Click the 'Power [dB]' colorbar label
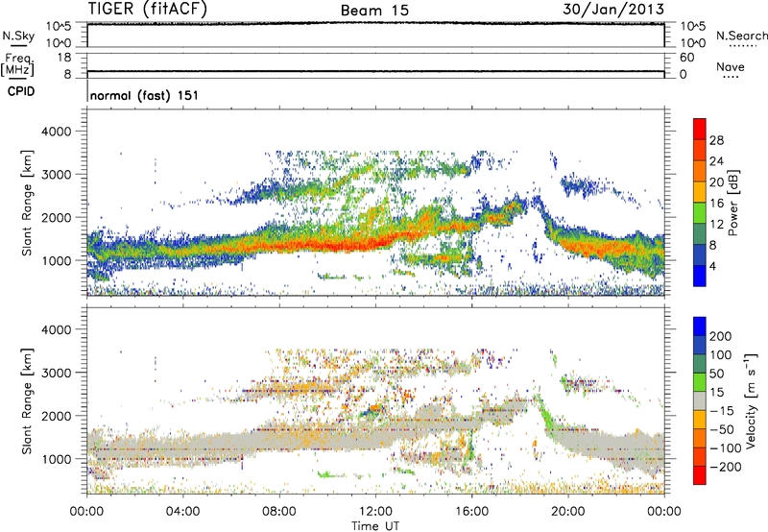This screenshot has width=768, height=532. [733, 203]
